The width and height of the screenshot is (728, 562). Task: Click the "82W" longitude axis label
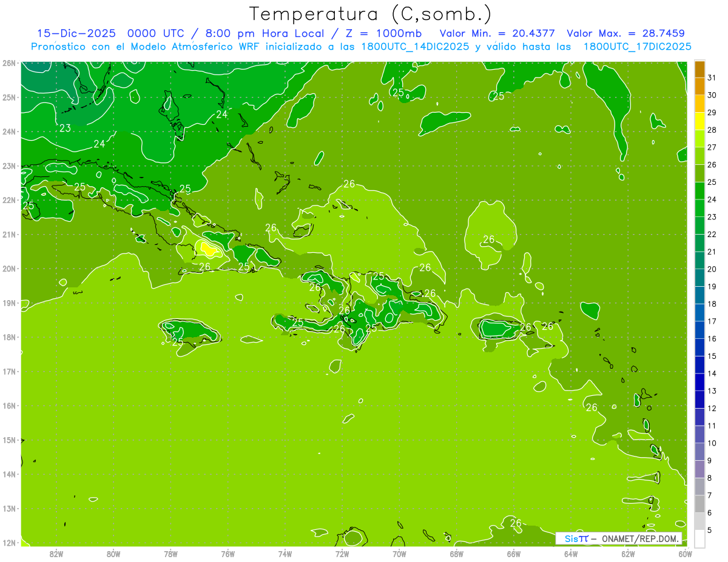point(56,554)
